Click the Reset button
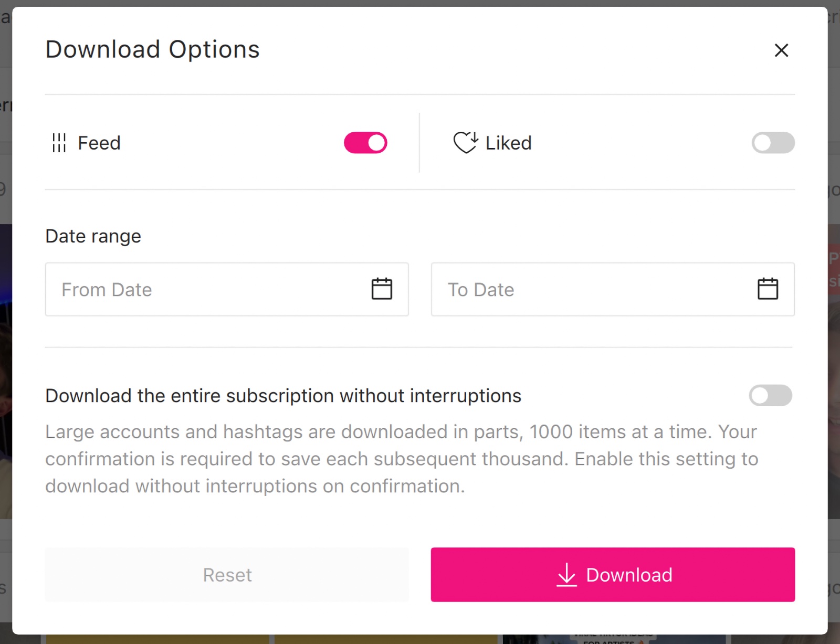 coord(227,575)
